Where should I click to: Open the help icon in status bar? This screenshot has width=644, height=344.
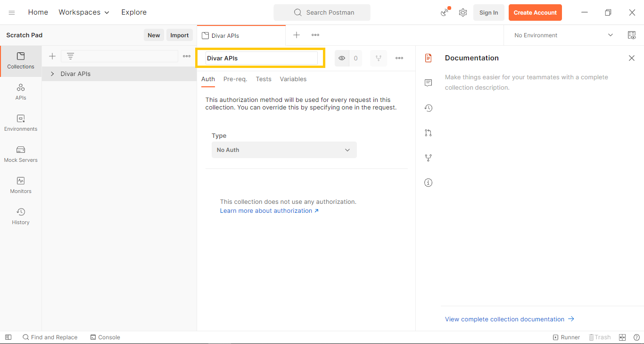click(x=636, y=337)
